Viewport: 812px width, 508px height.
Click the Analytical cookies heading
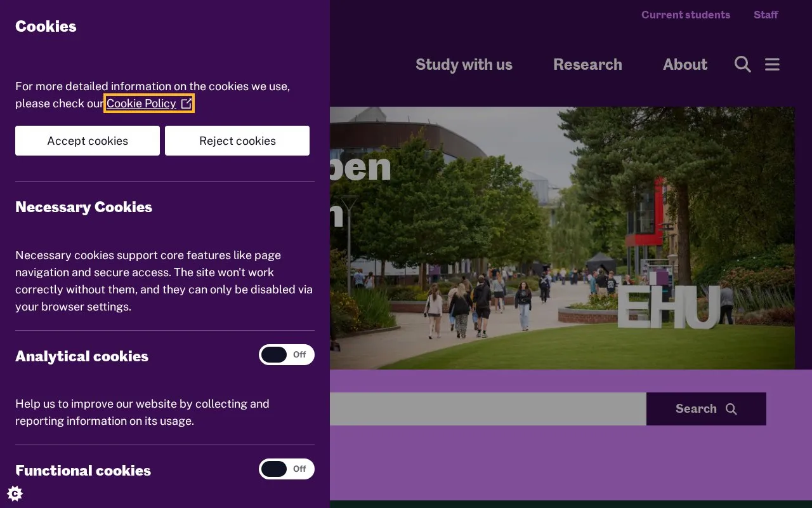(x=82, y=356)
